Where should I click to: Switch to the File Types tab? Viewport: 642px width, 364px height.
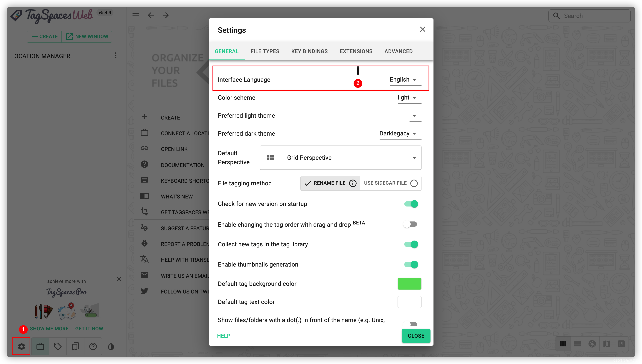[x=265, y=51]
